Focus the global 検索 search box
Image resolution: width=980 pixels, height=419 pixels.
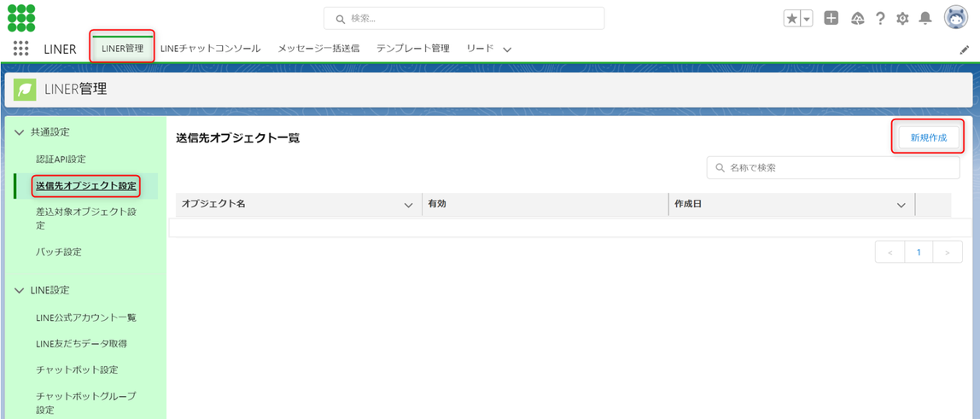[x=464, y=19]
